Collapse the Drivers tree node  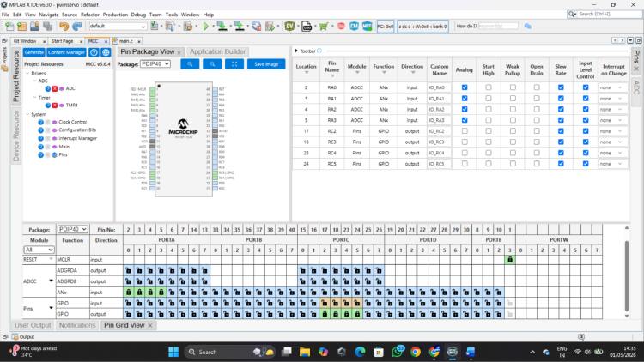[x=28, y=74]
